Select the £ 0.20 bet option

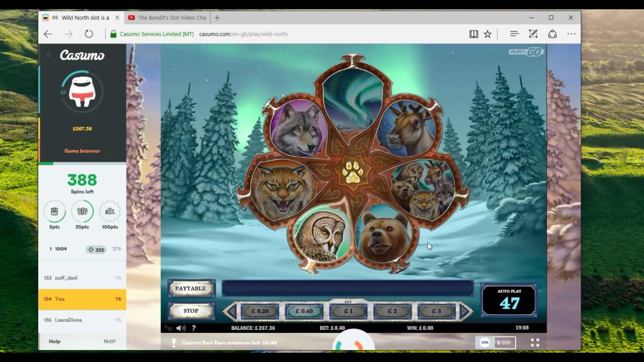tap(260, 311)
